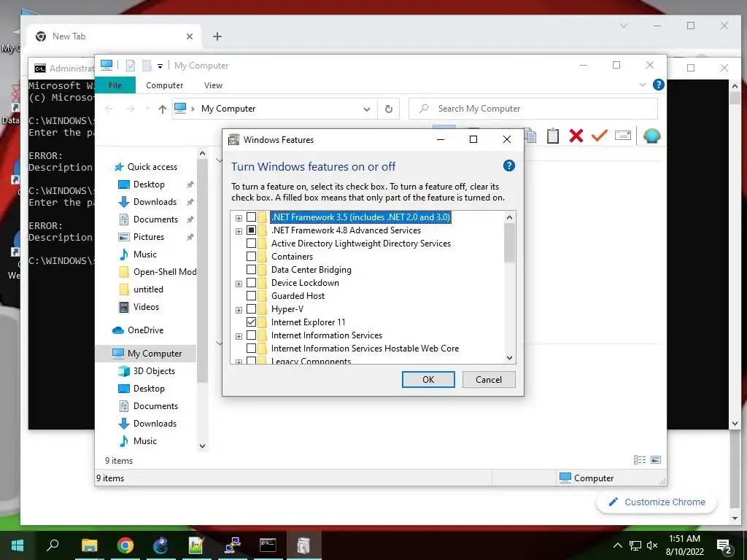Viewport: 747px width, 560px height.
Task: Click the Customize Chrome button
Action: pos(657,502)
